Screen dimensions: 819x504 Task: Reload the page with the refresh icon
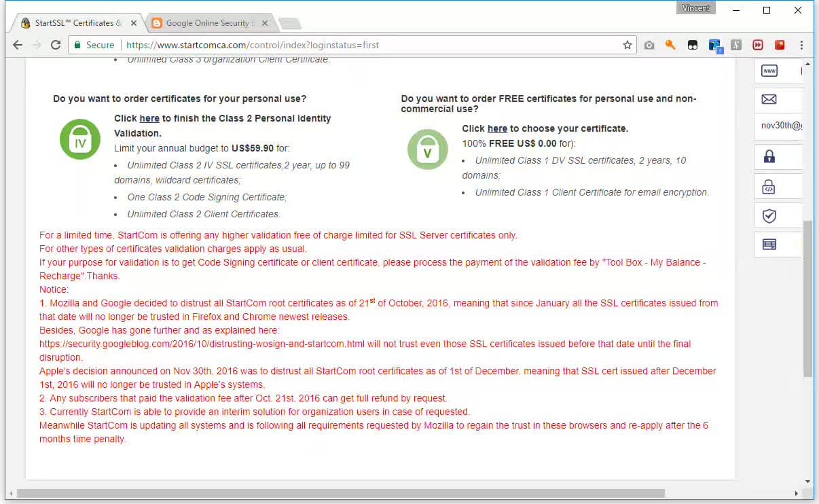(x=56, y=45)
